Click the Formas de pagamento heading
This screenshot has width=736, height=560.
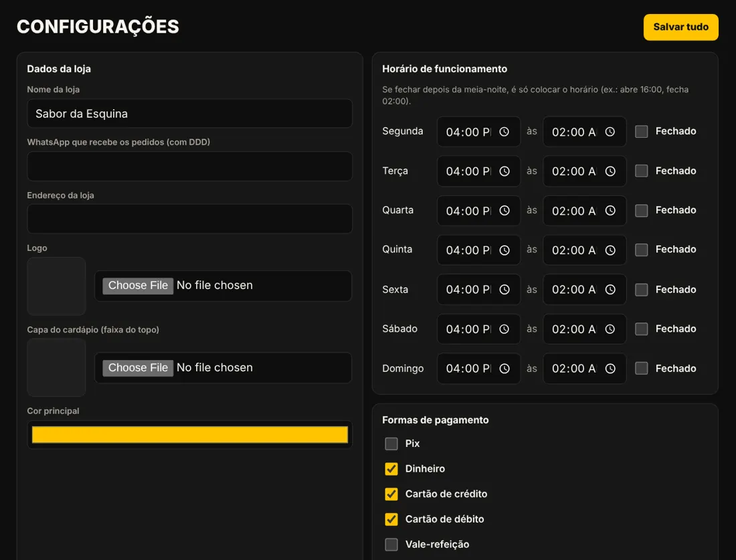point(435,420)
